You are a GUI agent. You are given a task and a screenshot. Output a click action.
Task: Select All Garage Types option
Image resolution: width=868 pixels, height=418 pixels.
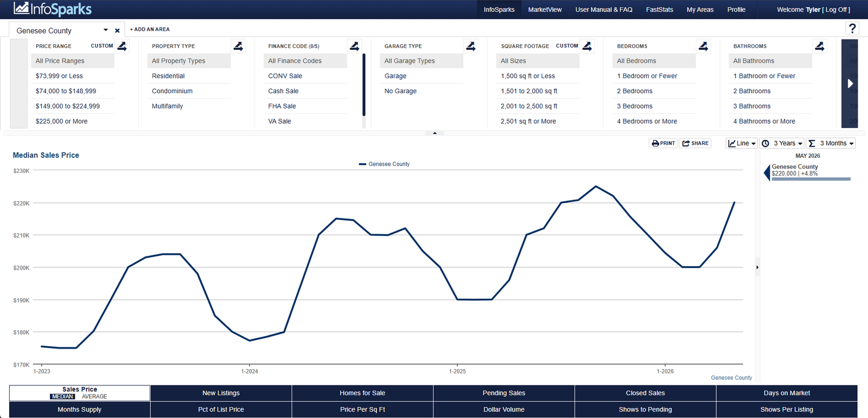coord(422,61)
